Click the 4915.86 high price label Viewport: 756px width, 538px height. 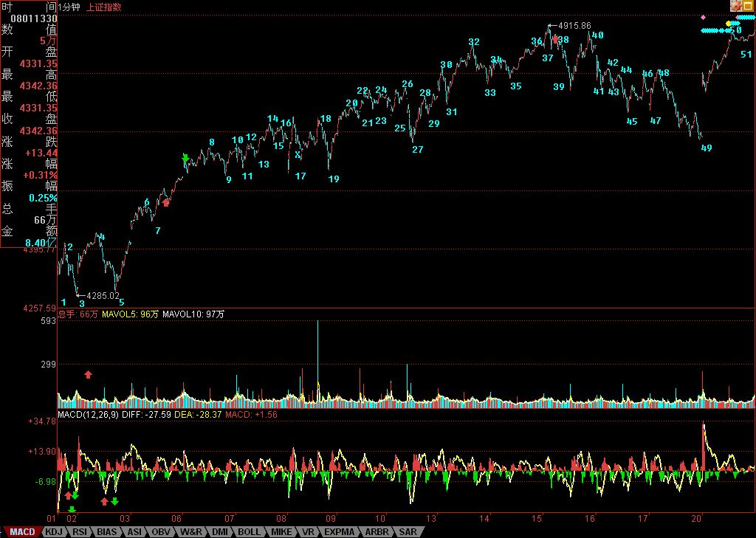(574, 25)
